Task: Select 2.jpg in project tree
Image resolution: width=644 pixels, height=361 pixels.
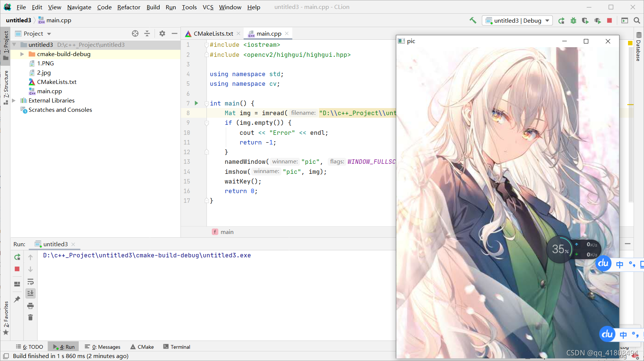Action: coord(44,72)
